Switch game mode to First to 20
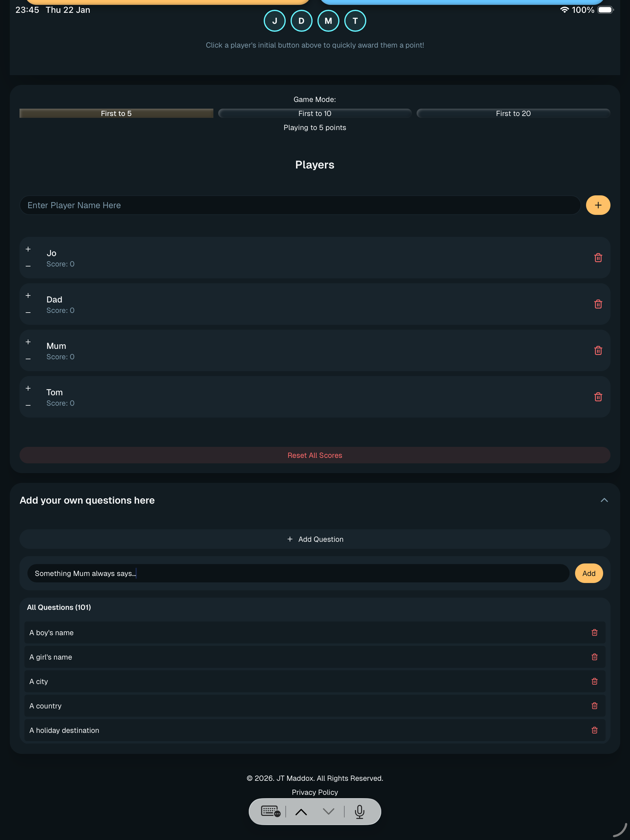This screenshot has width=630, height=840. point(513,113)
